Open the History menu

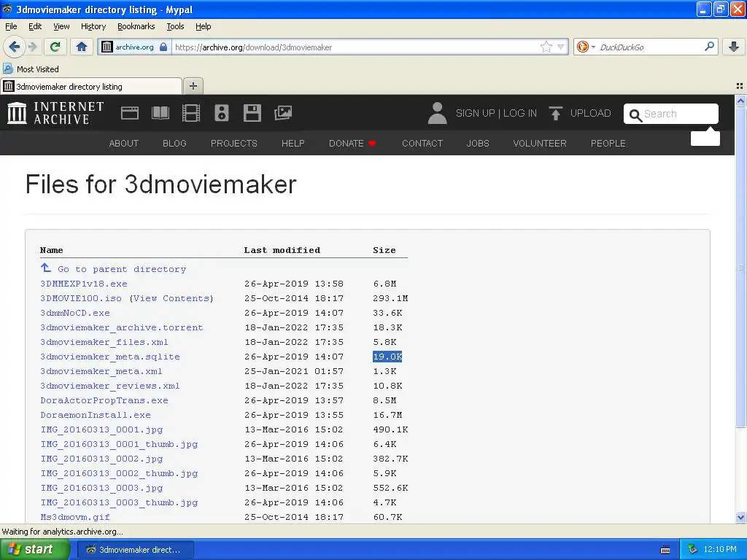(x=93, y=26)
